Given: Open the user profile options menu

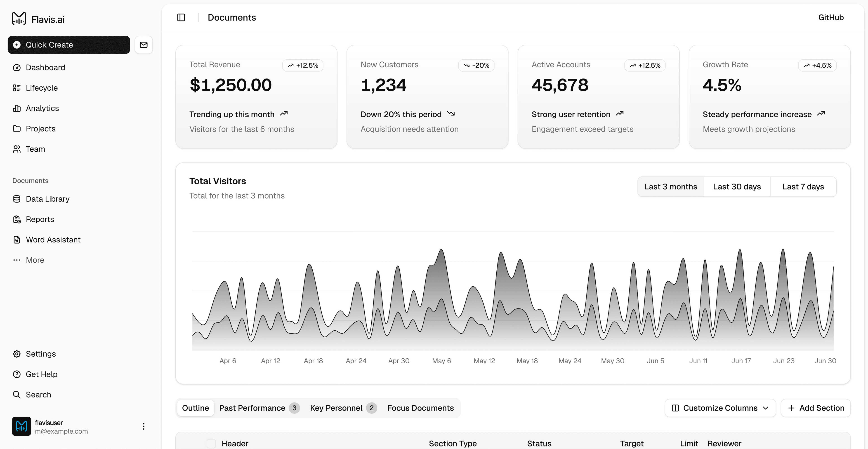Looking at the screenshot, I should point(144,426).
